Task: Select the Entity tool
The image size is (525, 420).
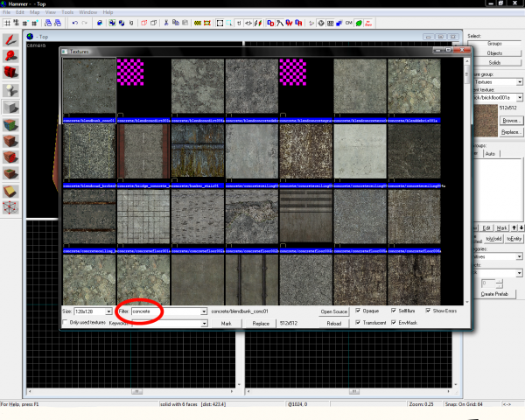Action: (10, 90)
